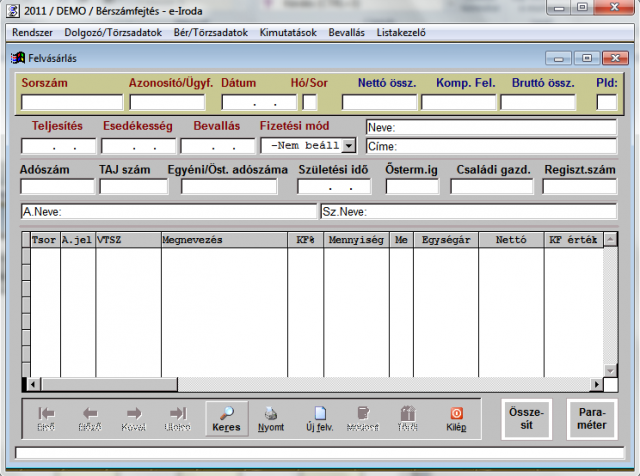Click the Adószám input field
This screenshot has width=640, height=476.
(56, 186)
